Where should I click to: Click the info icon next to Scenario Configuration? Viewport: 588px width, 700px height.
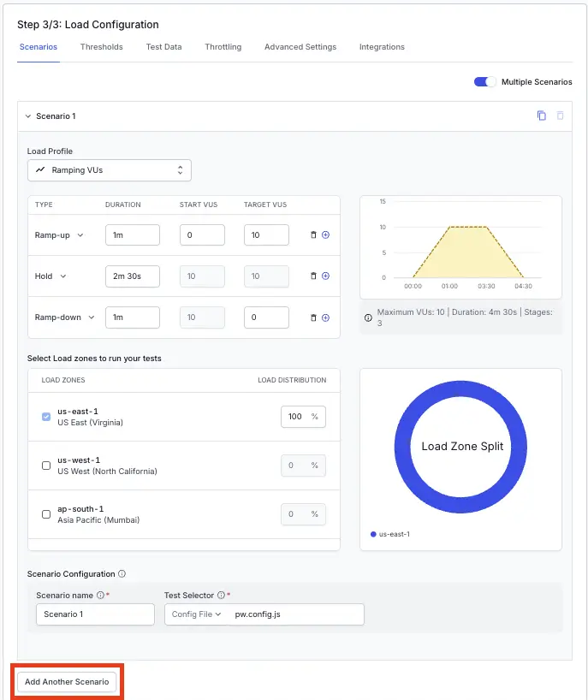(122, 573)
